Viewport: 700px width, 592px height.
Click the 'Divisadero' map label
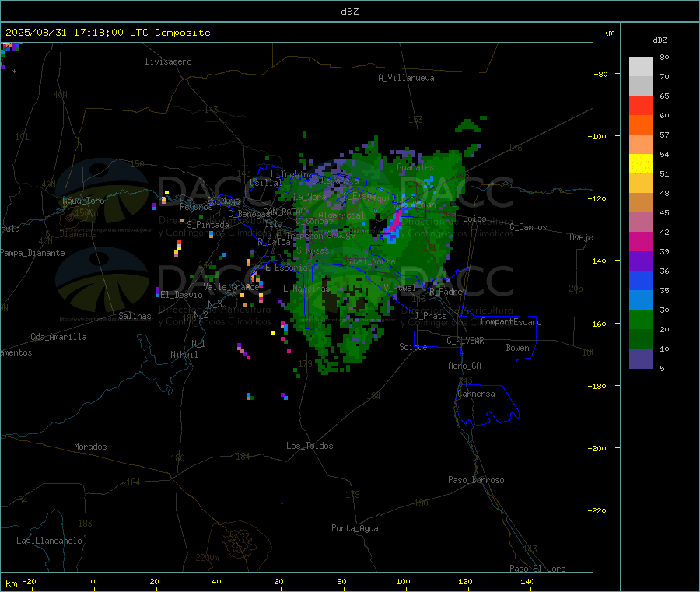[168, 61]
